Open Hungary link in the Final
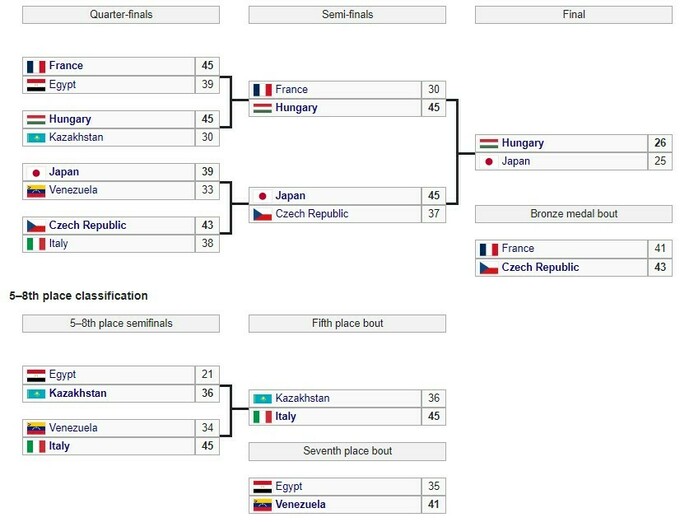Image resolution: width=680 pixels, height=522 pixels. [x=522, y=143]
